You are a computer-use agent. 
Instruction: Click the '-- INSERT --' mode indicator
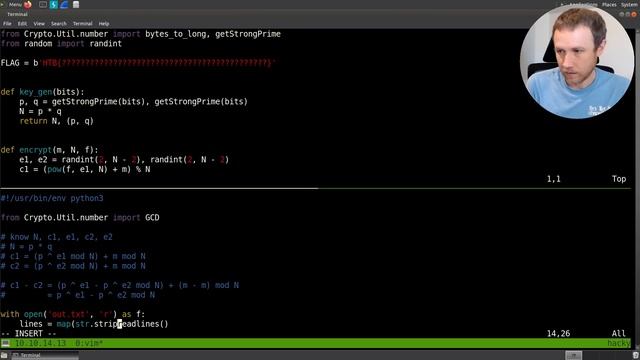[x=29, y=333]
